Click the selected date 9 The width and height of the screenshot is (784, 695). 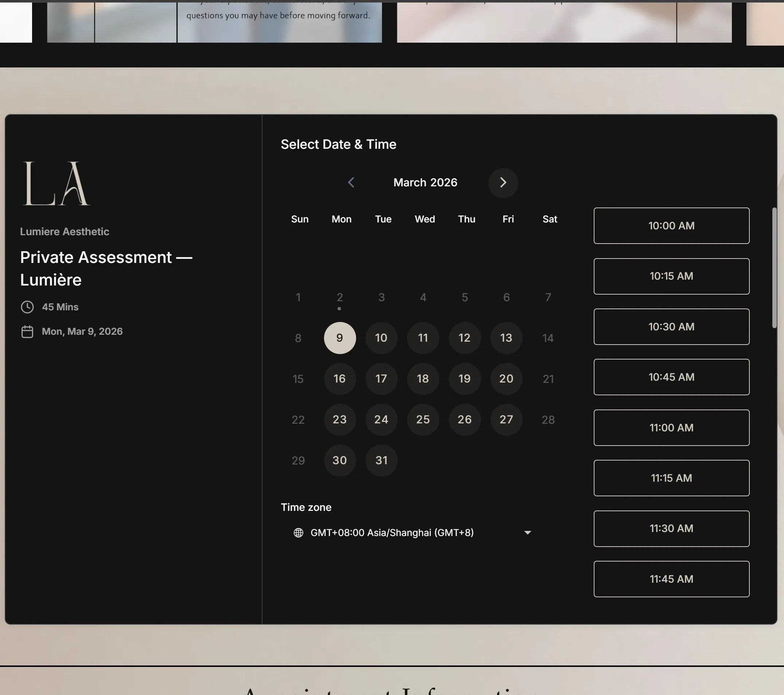pyautogui.click(x=339, y=338)
